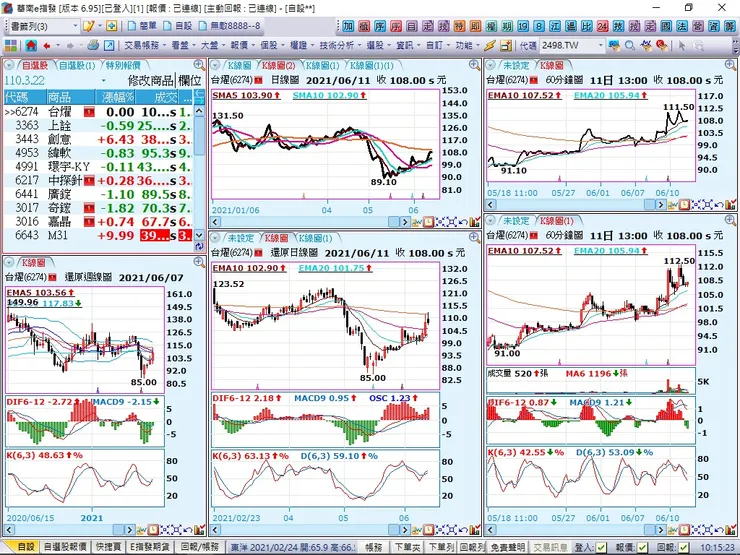Click the 期 icon in top-right toolbar
The image size is (740, 555).
point(507,26)
